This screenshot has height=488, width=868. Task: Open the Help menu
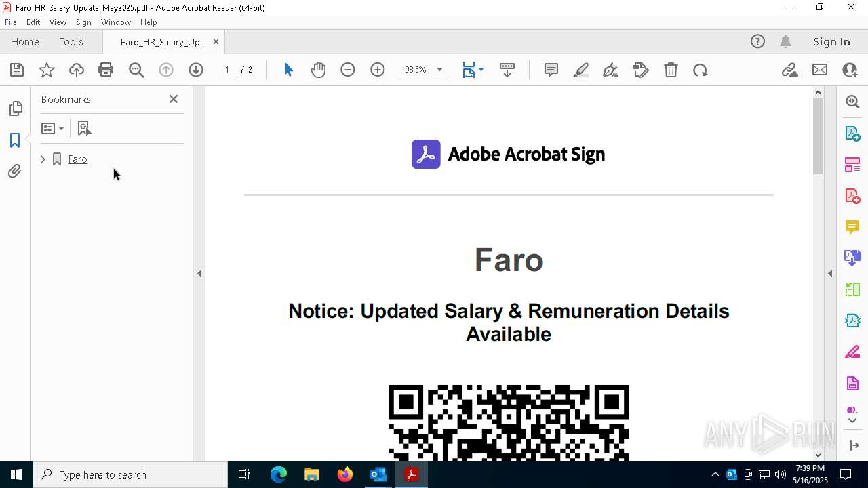149,22
